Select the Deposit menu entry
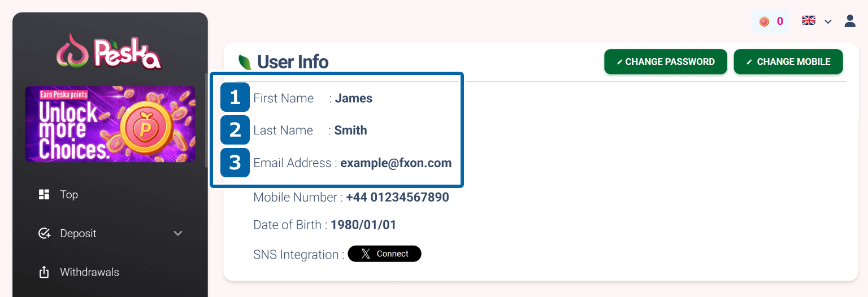The width and height of the screenshot is (868, 297). click(x=78, y=233)
